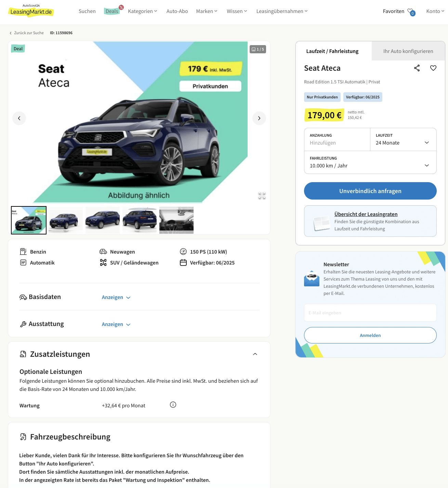Viewport: 448px width, 488px height.
Task: Click the newsletter e-mail input field
Action: click(370, 313)
